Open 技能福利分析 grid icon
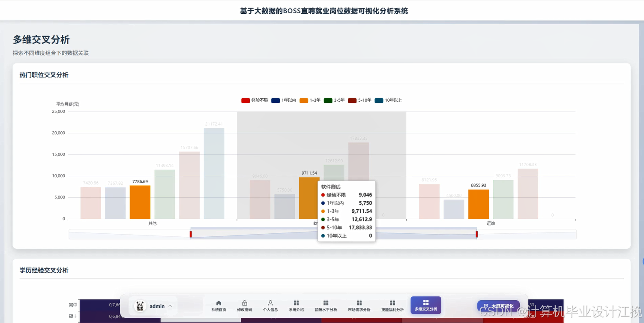The width and height of the screenshot is (644, 323). (x=392, y=303)
